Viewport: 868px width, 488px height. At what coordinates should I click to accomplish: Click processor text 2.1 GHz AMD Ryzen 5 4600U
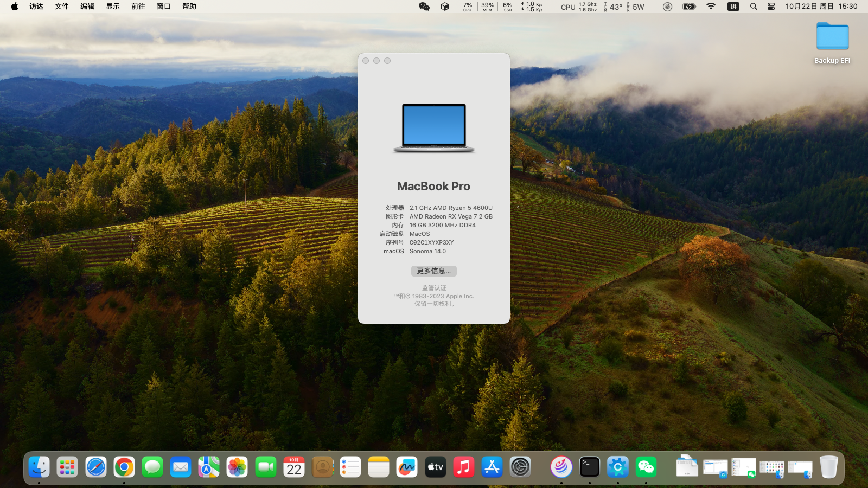pyautogui.click(x=451, y=208)
